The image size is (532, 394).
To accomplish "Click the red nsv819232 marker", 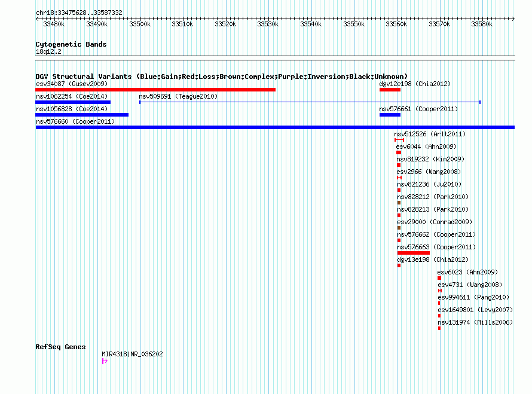I will click(399, 165).
